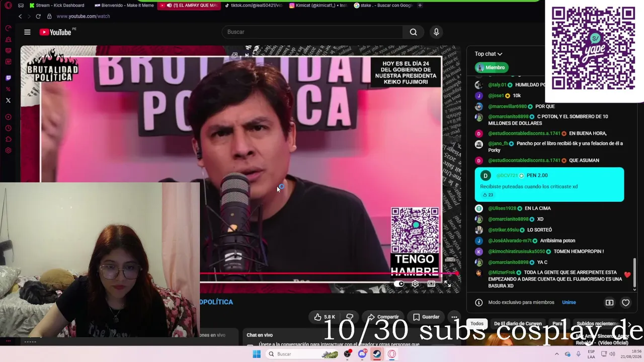The width and height of the screenshot is (644, 362).
Task: Open the Twitch panel in Opera sidebar
Action: (8, 78)
